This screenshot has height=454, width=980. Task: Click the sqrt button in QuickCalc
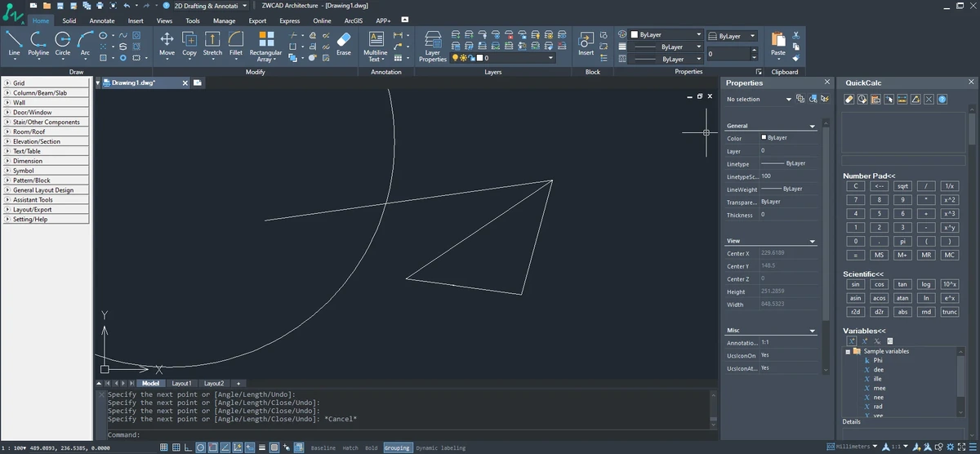pyautogui.click(x=902, y=186)
